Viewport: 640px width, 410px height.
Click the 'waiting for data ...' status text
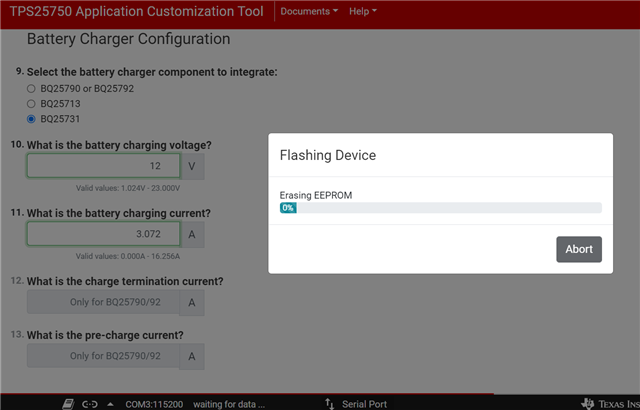pyautogui.click(x=229, y=404)
